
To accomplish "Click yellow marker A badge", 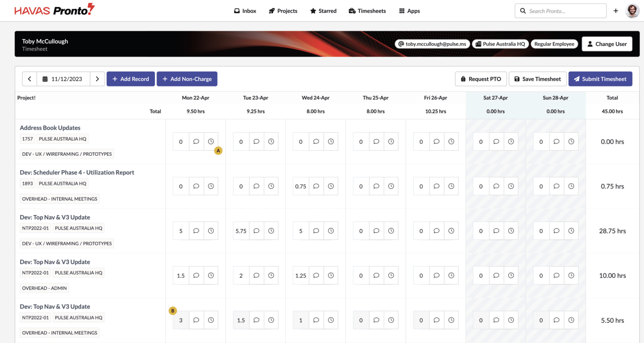I will tap(218, 151).
